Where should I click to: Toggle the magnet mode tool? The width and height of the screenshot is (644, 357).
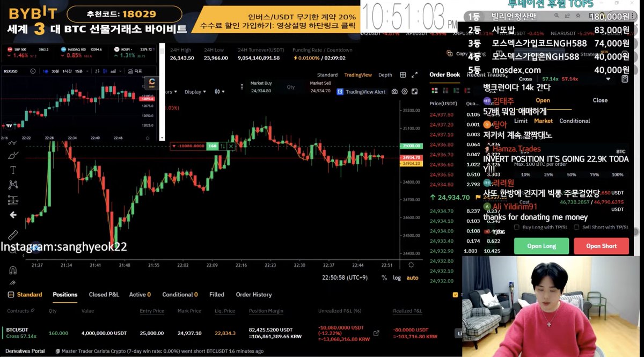click(x=13, y=270)
